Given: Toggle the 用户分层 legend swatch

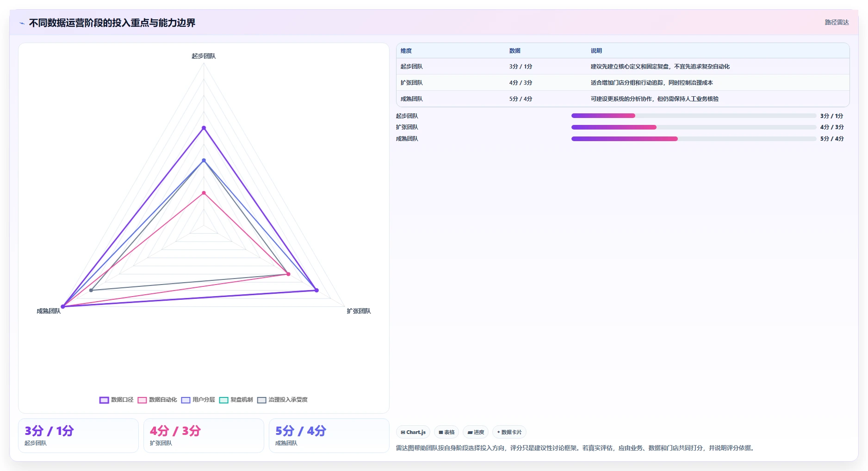Looking at the screenshot, I should (x=186, y=400).
